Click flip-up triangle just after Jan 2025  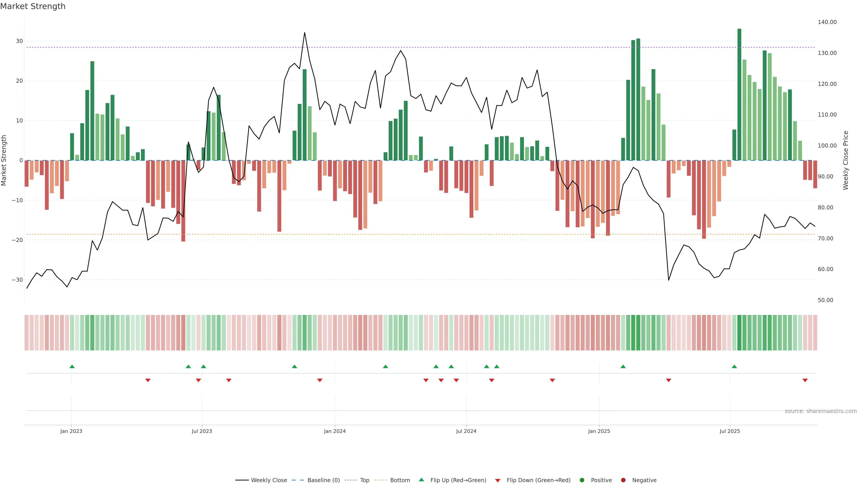coord(623,366)
